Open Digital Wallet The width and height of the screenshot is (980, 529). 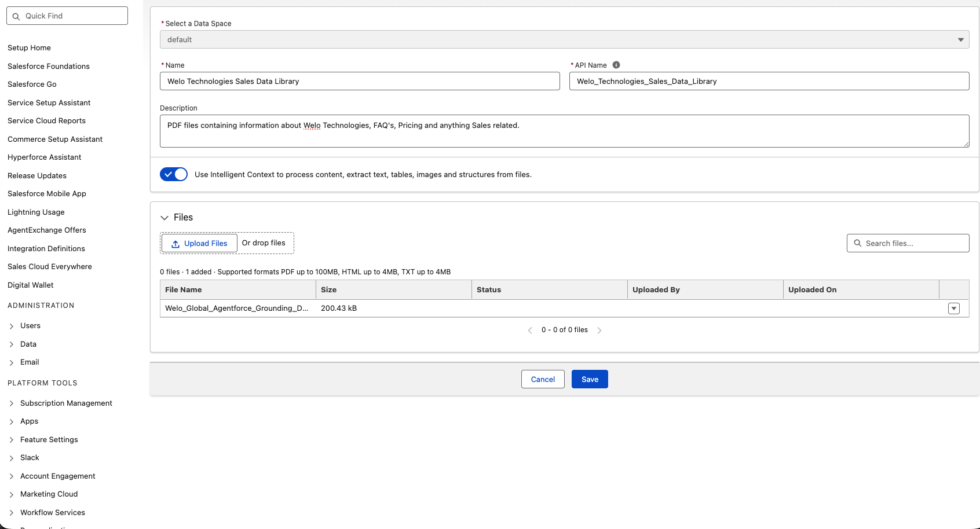tap(31, 285)
